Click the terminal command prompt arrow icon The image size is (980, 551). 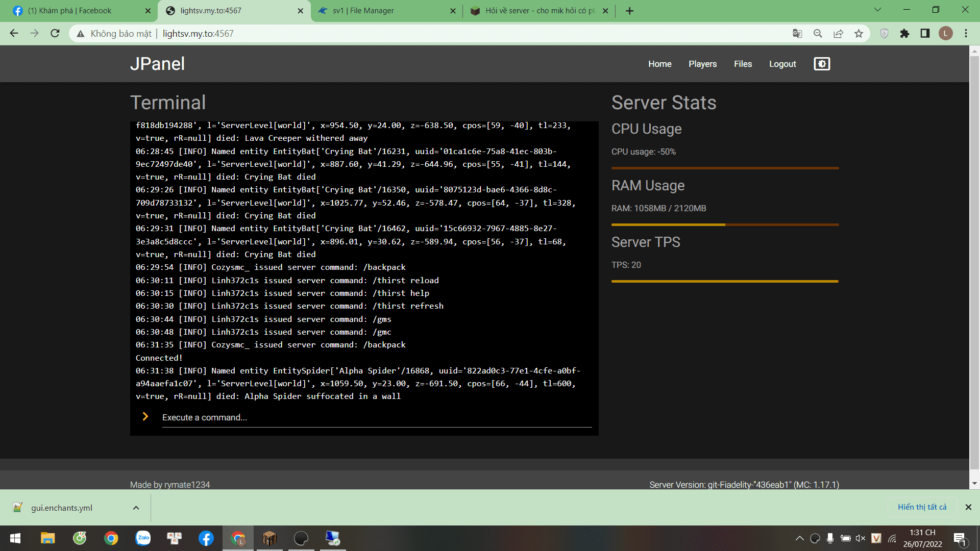coord(145,417)
